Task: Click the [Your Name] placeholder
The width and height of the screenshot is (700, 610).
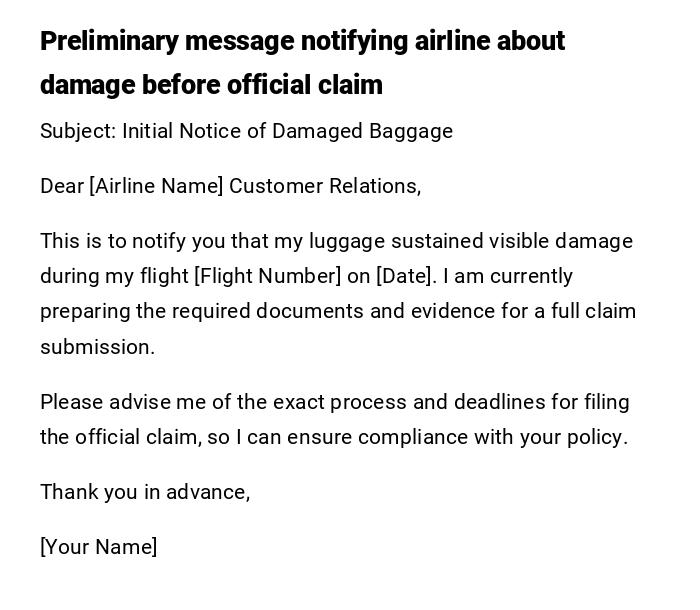Action: [98, 547]
